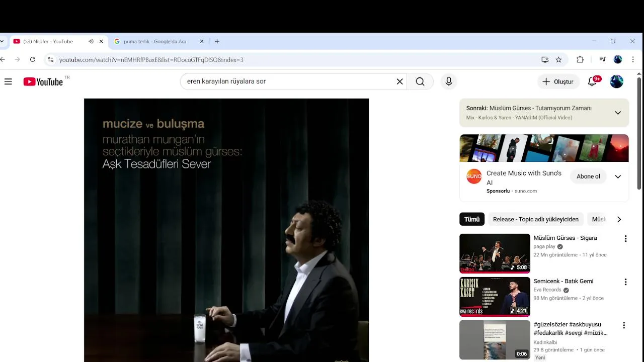Open the YouTube hamburger guide menu
Screen dimensions: 644x362
tap(8, 81)
